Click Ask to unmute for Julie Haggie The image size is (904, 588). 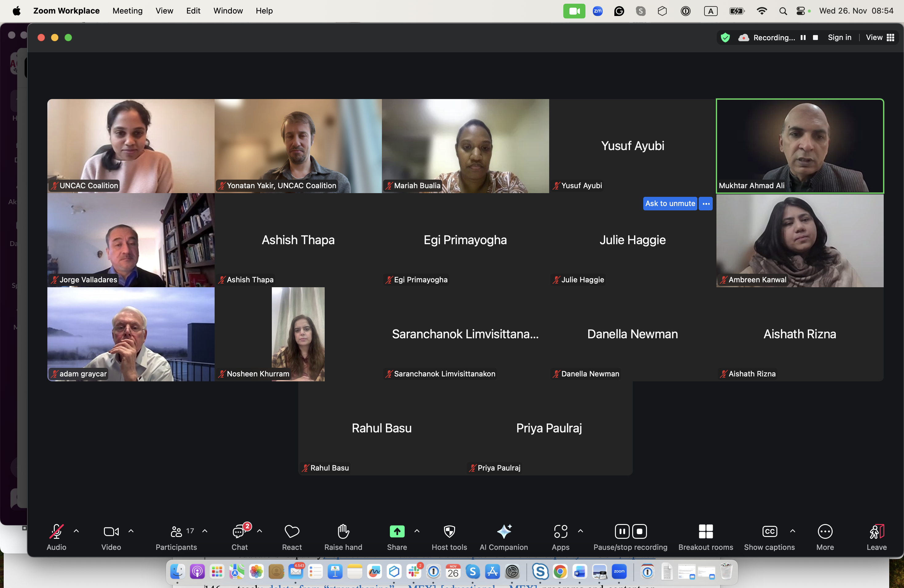click(x=670, y=204)
